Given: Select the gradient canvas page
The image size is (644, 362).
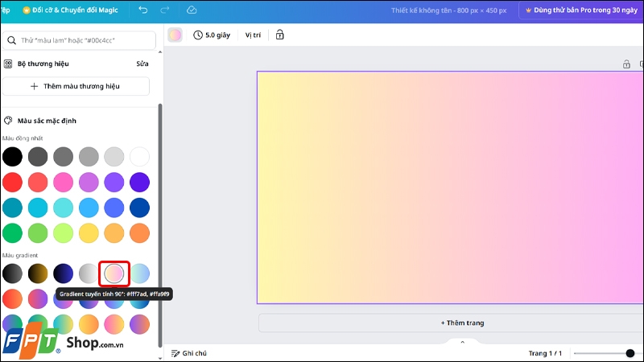Looking at the screenshot, I should pyautogui.click(x=450, y=187).
